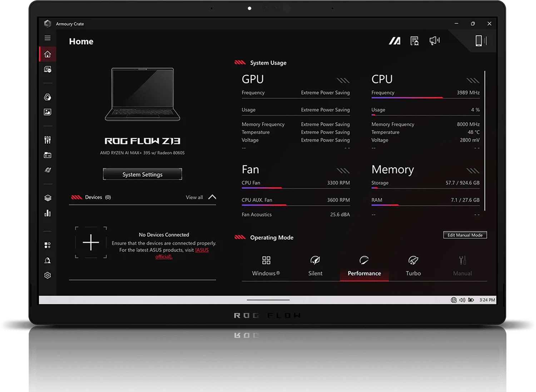Screen dimensions: 536x392
Task: Open the taskbar speaker volume icon
Action: 462,300
